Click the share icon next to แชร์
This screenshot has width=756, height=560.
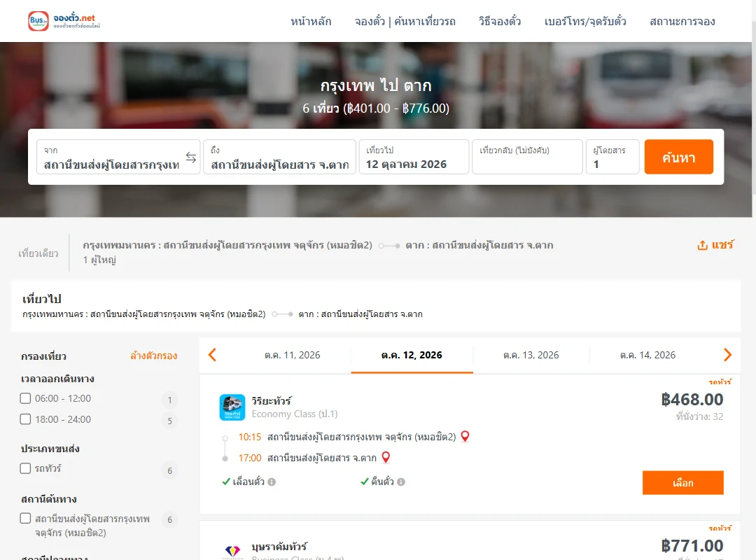pyautogui.click(x=702, y=245)
